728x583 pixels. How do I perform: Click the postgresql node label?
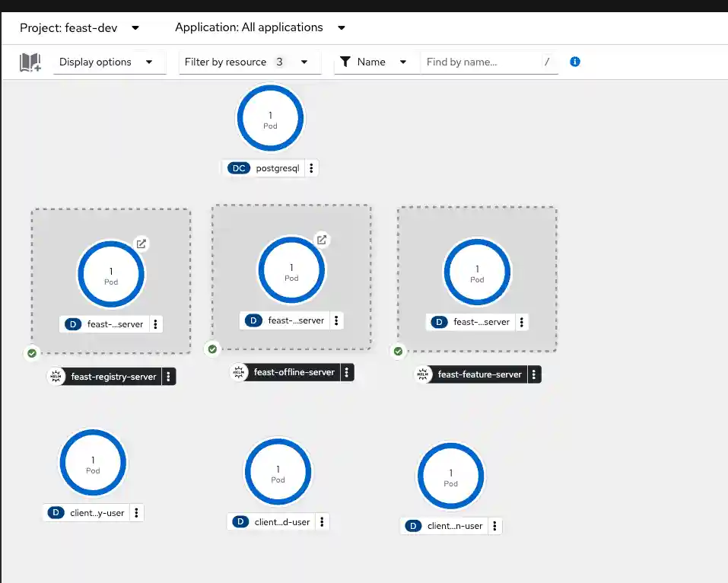point(277,168)
